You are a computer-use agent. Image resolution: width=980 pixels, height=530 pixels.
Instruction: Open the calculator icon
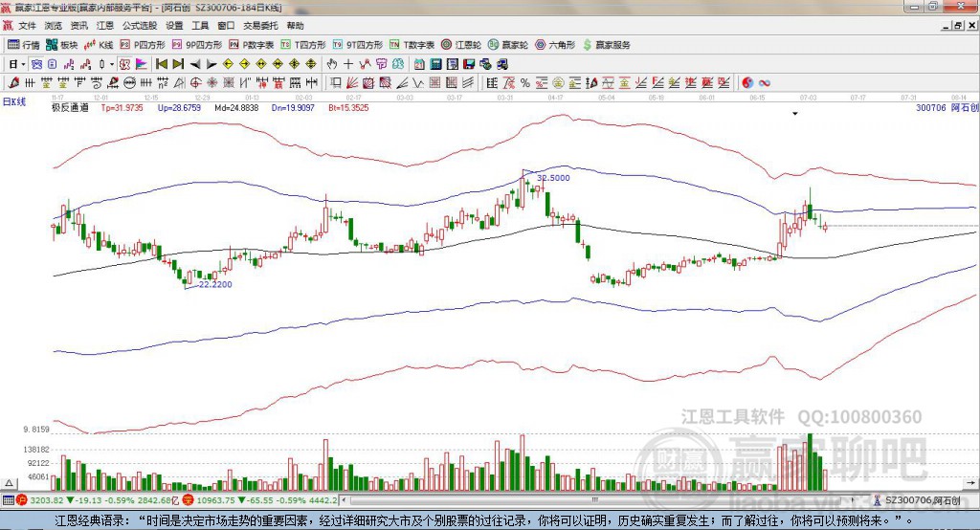click(x=435, y=64)
